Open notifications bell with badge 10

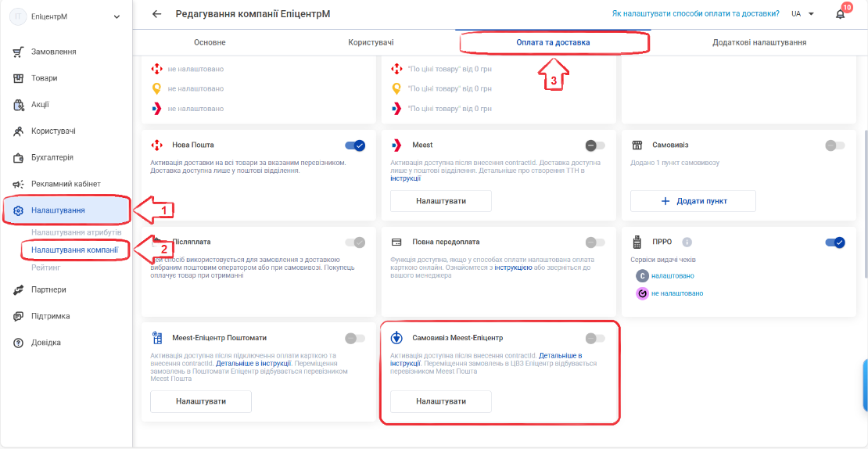pyautogui.click(x=841, y=13)
